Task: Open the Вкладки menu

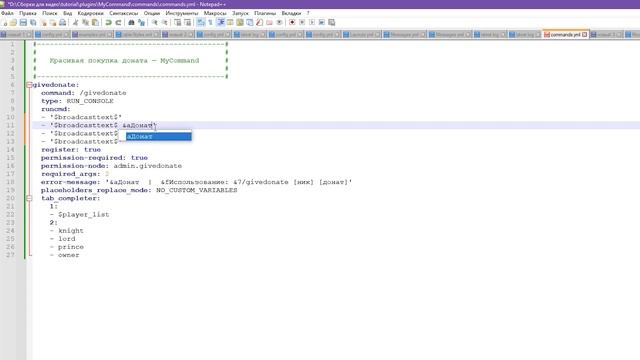Action: tap(291, 13)
